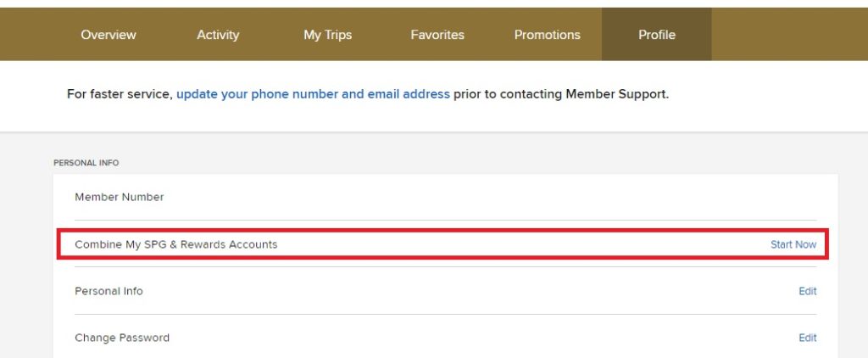Click the Combine My SPG & Rewards Accounts text
The width and height of the screenshot is (868, 358).
(175, 244)
